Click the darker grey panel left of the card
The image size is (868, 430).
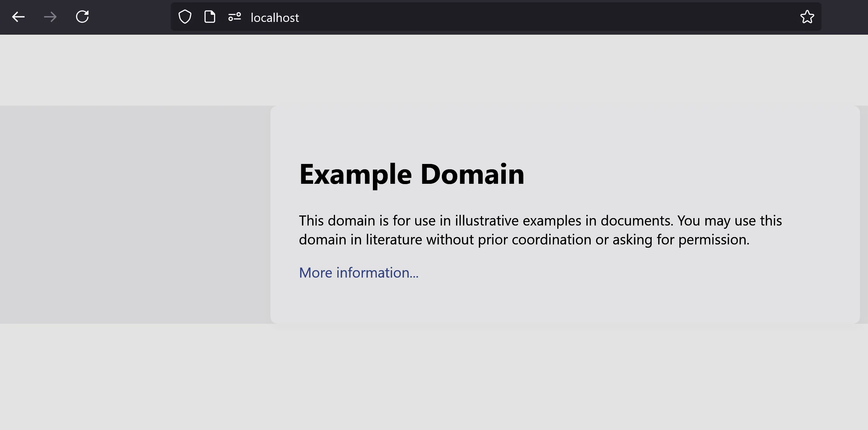(x=135, y=215)
